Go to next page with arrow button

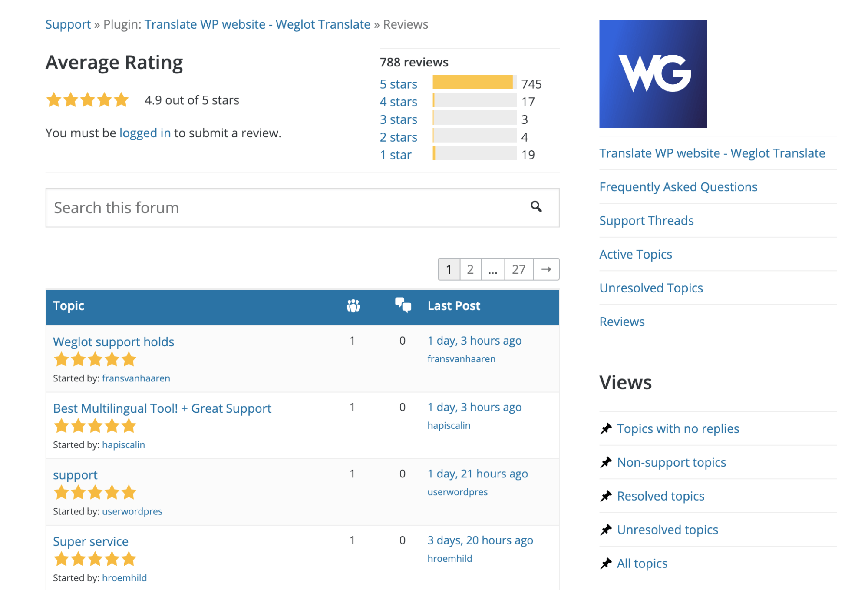click(x=546, y=269)
